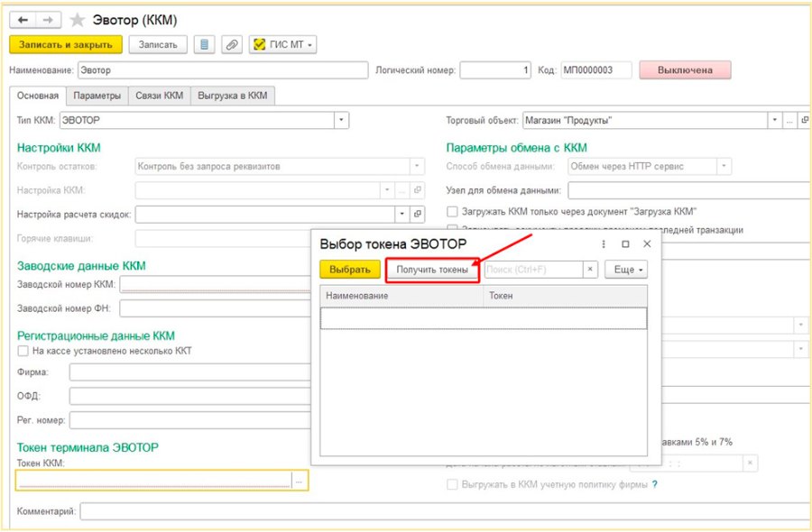Open the Связи ККМ tab
This screenshot has height=532, width=812.
pos(160,96)
